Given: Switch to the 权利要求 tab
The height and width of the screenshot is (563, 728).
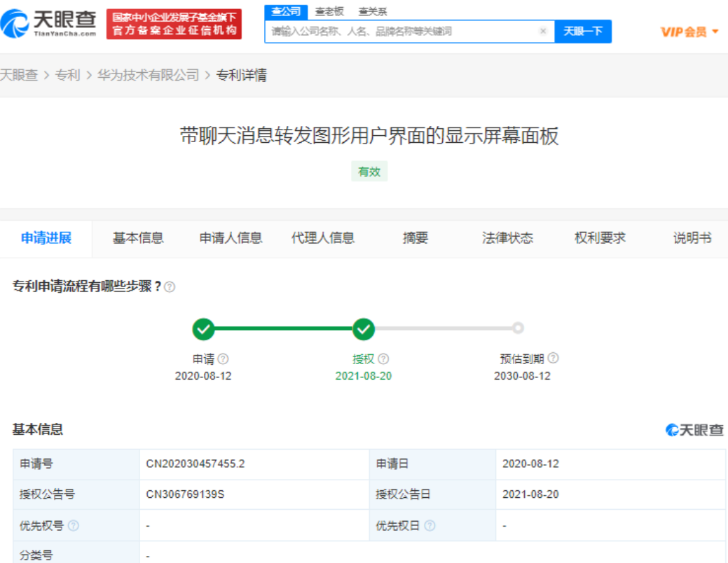Looking at the screenshot, I should [x=600, y=238].
